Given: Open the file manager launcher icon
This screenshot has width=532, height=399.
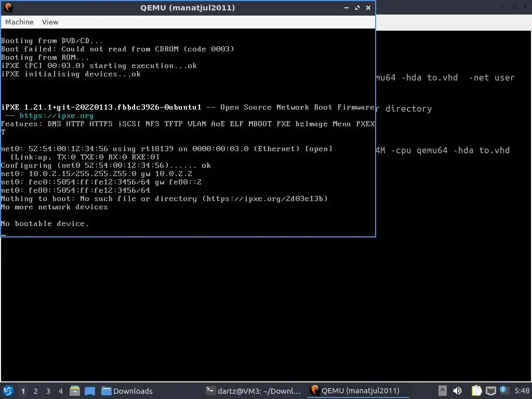Looking at the screenshot, I should point(75,391).
